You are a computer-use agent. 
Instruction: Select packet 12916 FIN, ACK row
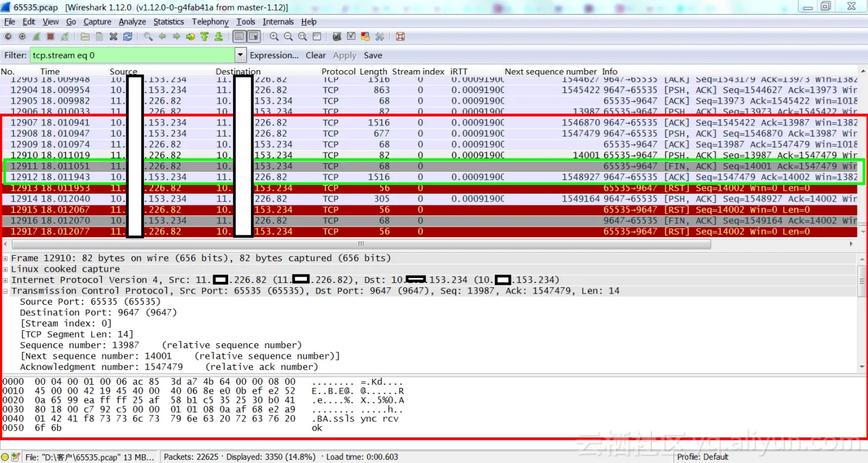tap(430, 220)
